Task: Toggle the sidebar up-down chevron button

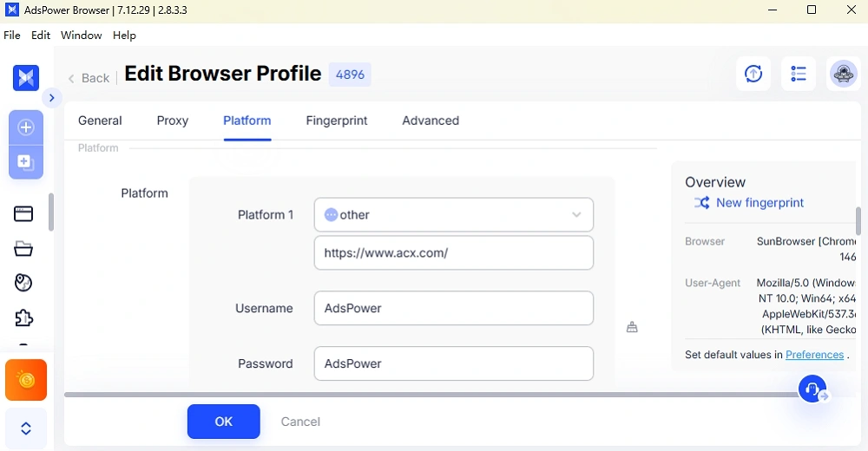Action: 26,428
